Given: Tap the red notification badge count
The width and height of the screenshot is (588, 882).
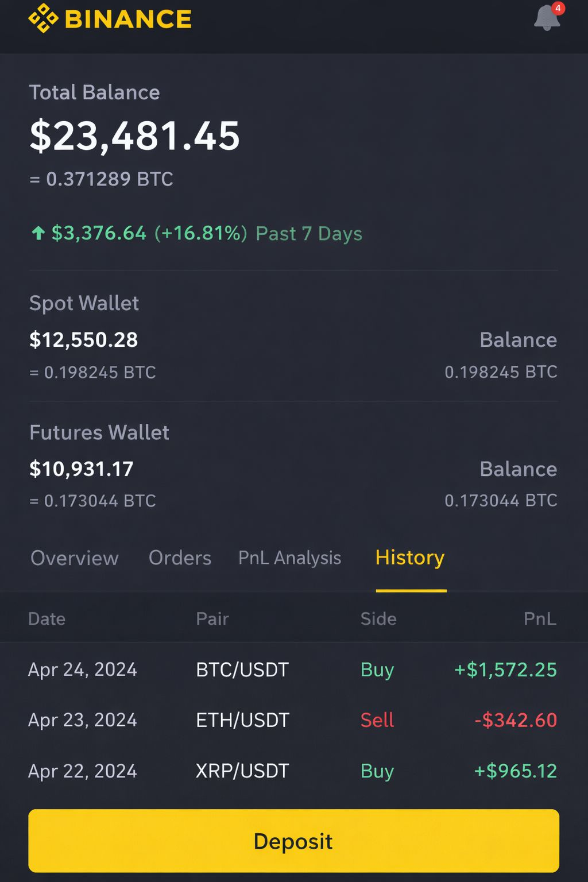Looking at the screenshot, I should 558,8.
